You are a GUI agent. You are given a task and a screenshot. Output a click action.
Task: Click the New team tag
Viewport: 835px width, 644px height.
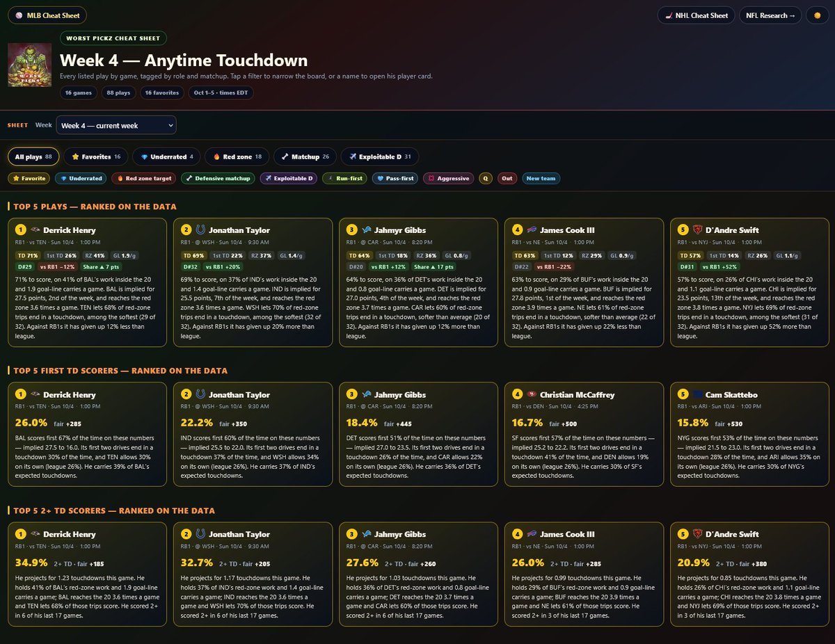[x=541, y=178]
